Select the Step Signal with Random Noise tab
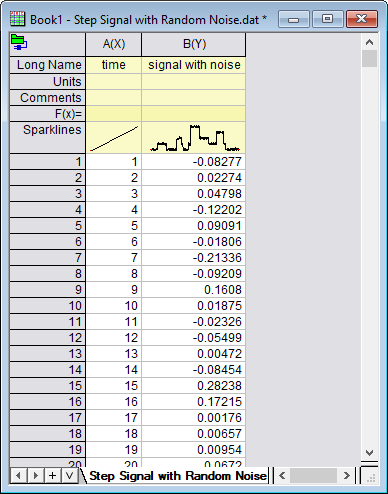The width and height of the screenshot is (388, 494). point(177,476)
